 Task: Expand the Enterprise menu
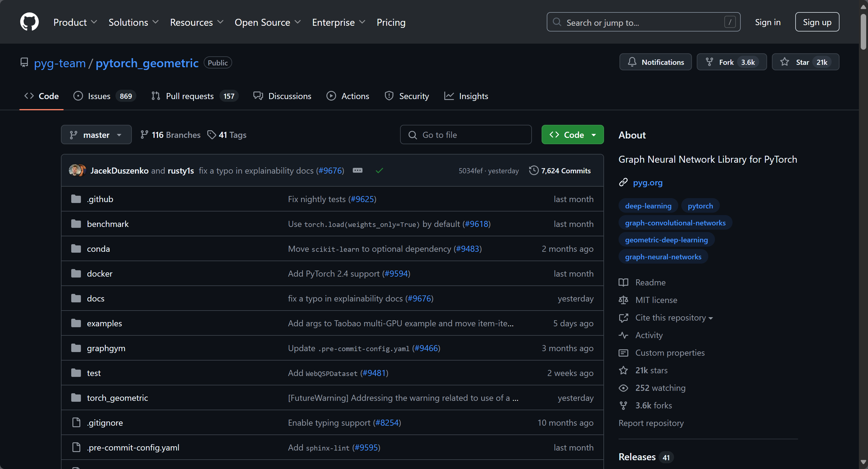339,22
